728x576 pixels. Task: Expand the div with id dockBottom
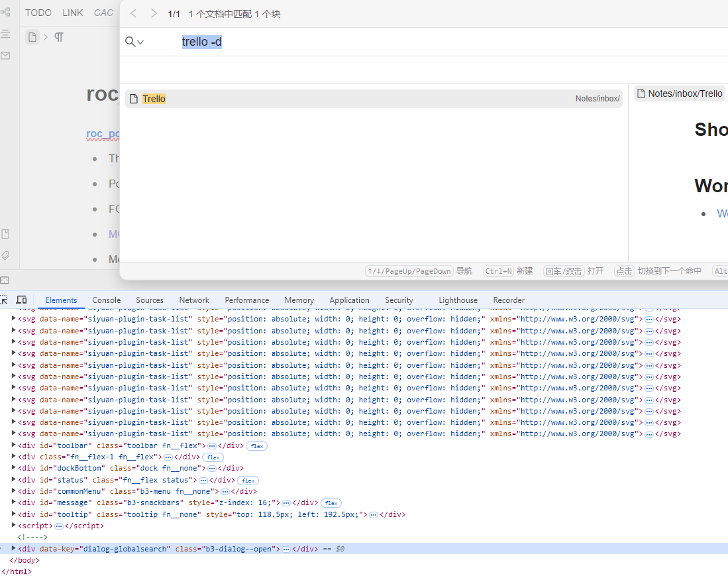pyautogui.click(x=14, y=468)
